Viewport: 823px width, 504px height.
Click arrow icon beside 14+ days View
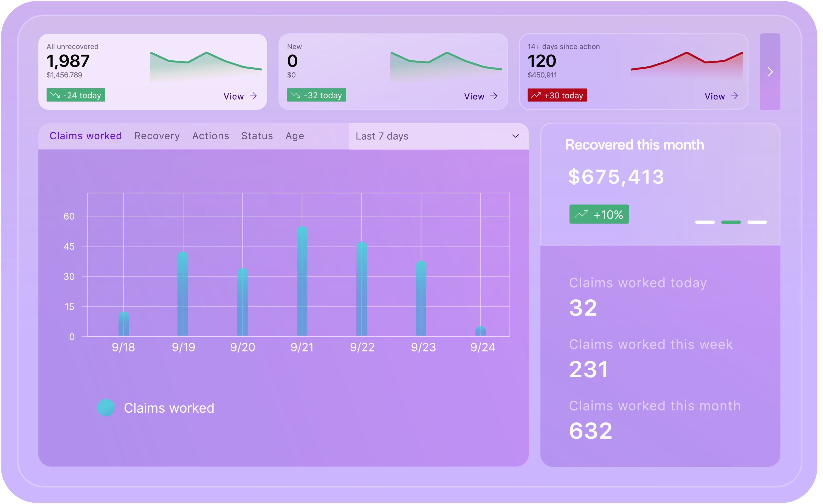tap(734, 96)
